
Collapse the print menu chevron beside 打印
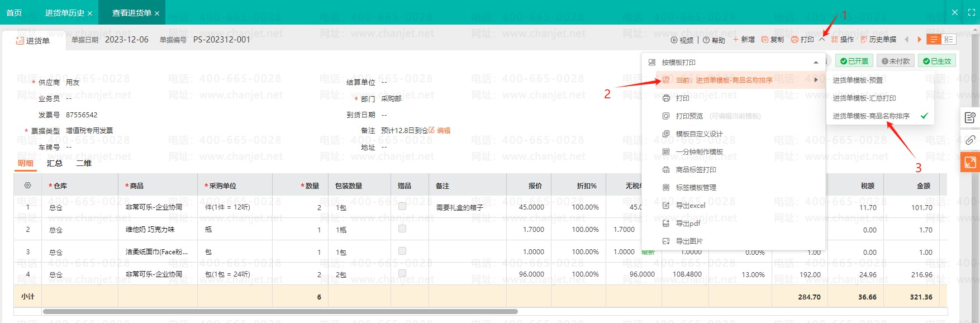822,39
